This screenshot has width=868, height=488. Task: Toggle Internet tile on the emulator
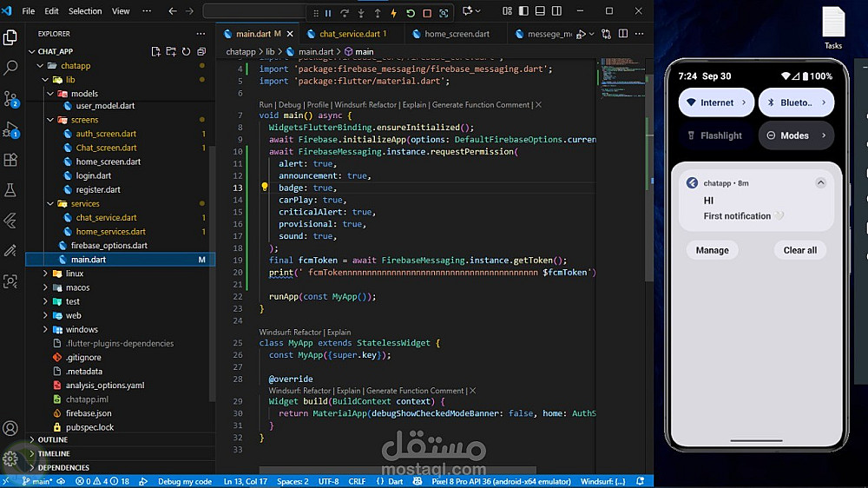tap(716, 102)
